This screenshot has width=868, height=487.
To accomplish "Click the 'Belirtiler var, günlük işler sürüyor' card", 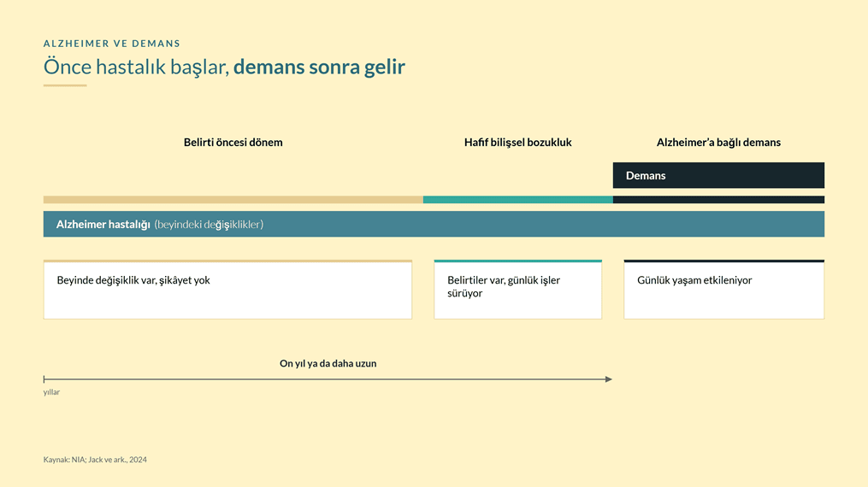I will coord(517,289).
